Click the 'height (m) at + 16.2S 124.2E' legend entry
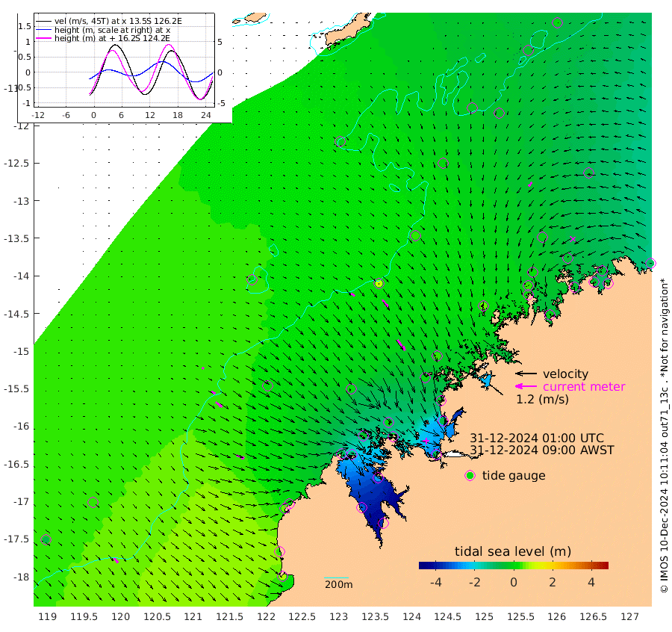672x632 pixels. pyautogui.click(x=112, y=38)
